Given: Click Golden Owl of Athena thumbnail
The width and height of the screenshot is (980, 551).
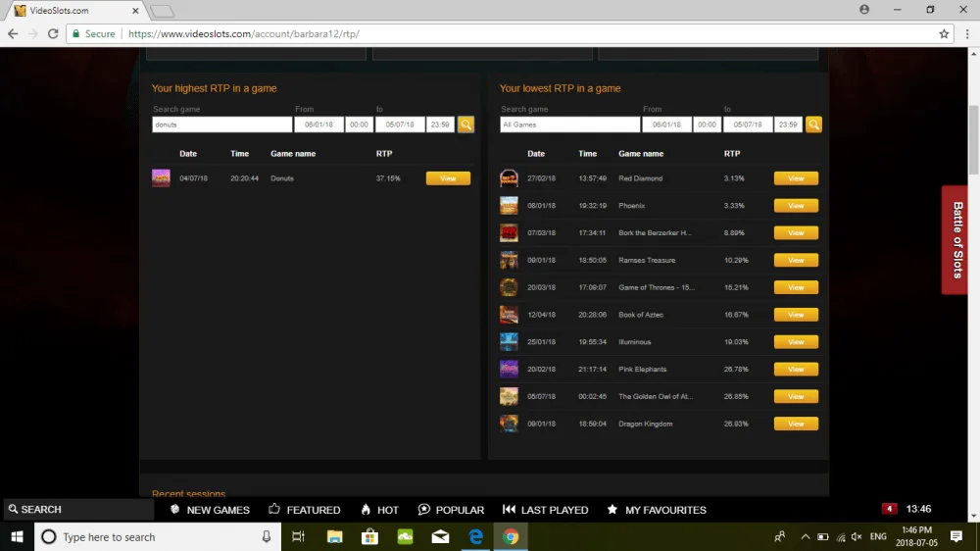Looking at the screenshot, I should pos(509,396).
